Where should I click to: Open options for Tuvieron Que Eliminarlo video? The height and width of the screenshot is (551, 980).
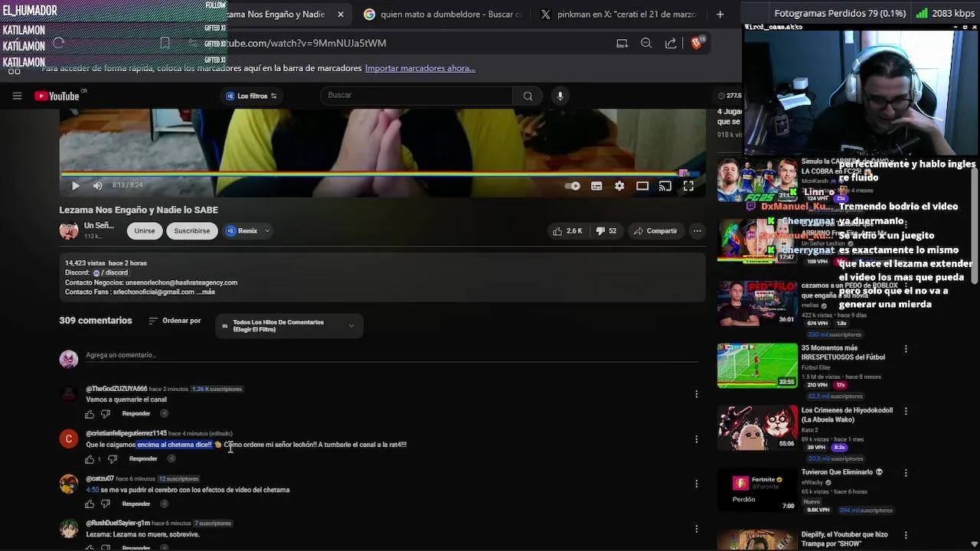pos(906,473)
